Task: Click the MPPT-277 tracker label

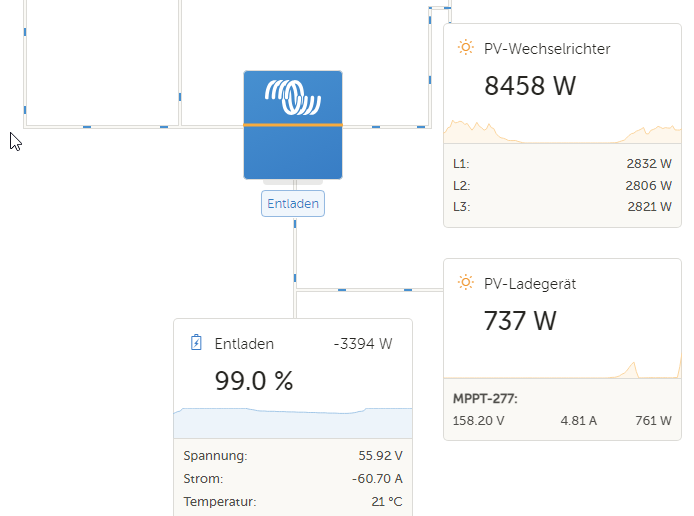Action: (485, 399)
